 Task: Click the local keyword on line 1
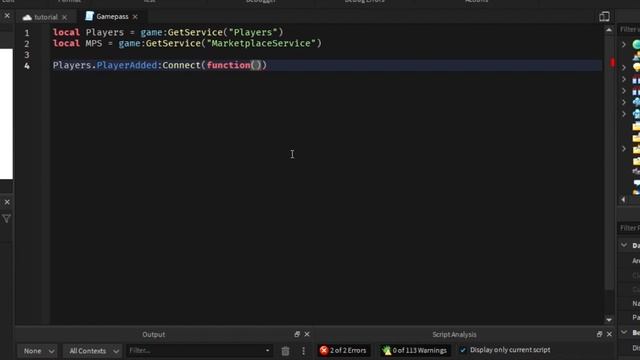coord(66,32)
